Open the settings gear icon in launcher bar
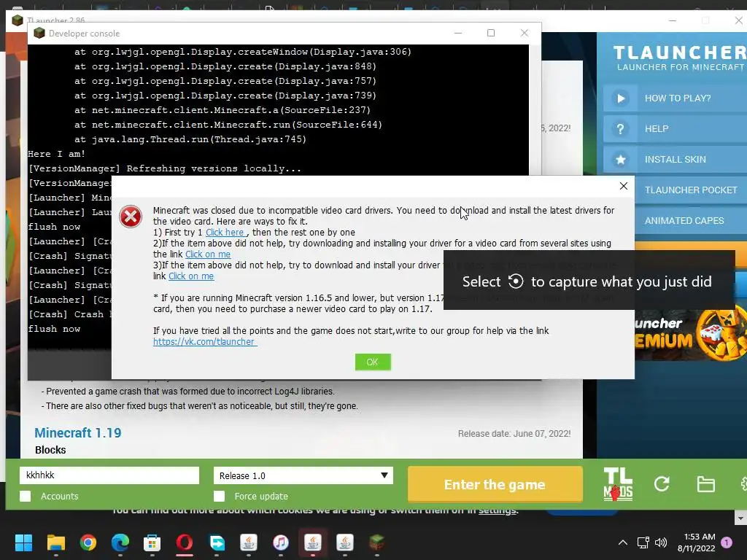747x560 pixels. click(x=743, y=484)
